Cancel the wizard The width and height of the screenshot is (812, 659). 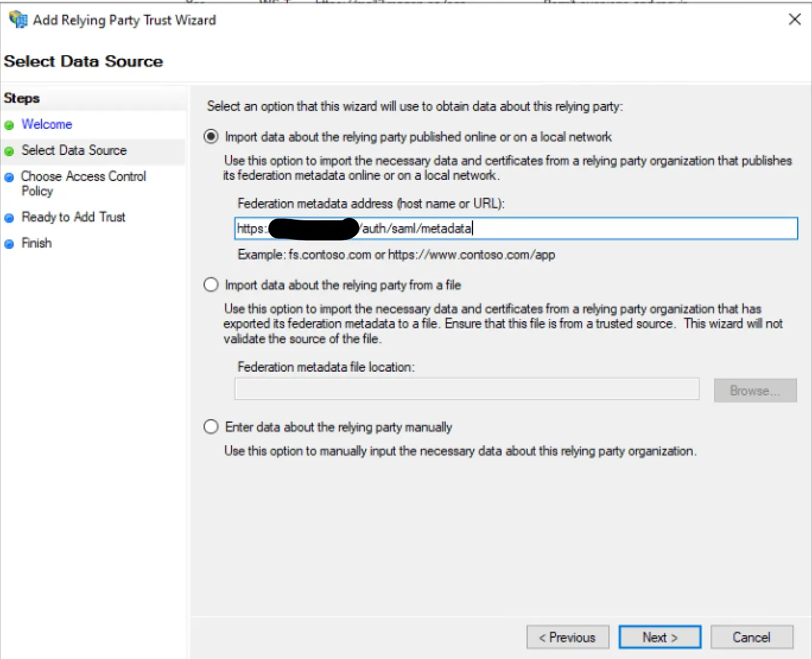coord(751,637)
